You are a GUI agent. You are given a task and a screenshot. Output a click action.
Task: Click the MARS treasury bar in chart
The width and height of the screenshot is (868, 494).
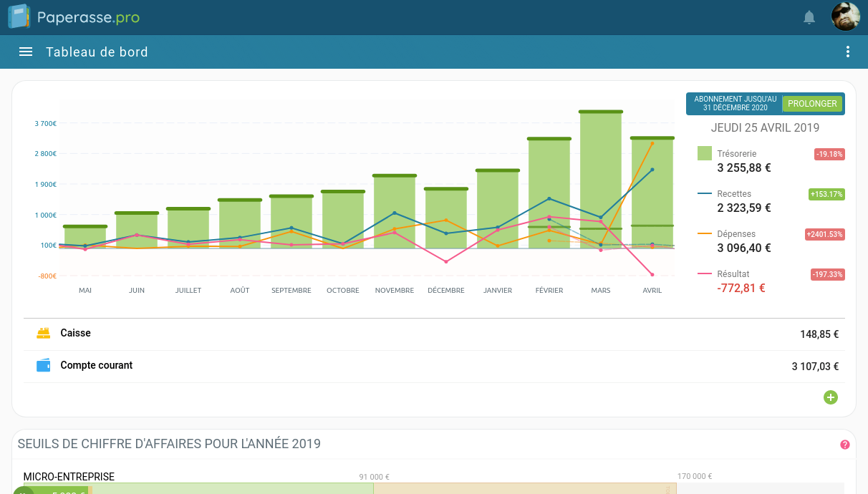pyautogui.click(x=600, y=179)
